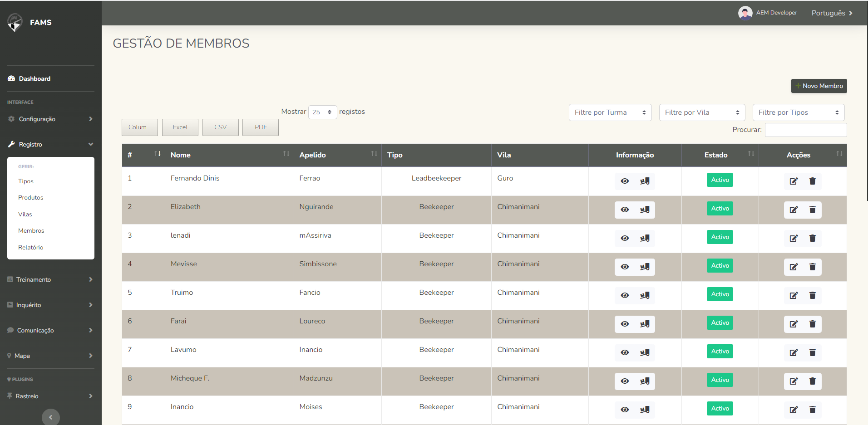Click the forklift icon in Ienadi's row
This screenshot has height=425, width=868.
(x=645, y=238)
